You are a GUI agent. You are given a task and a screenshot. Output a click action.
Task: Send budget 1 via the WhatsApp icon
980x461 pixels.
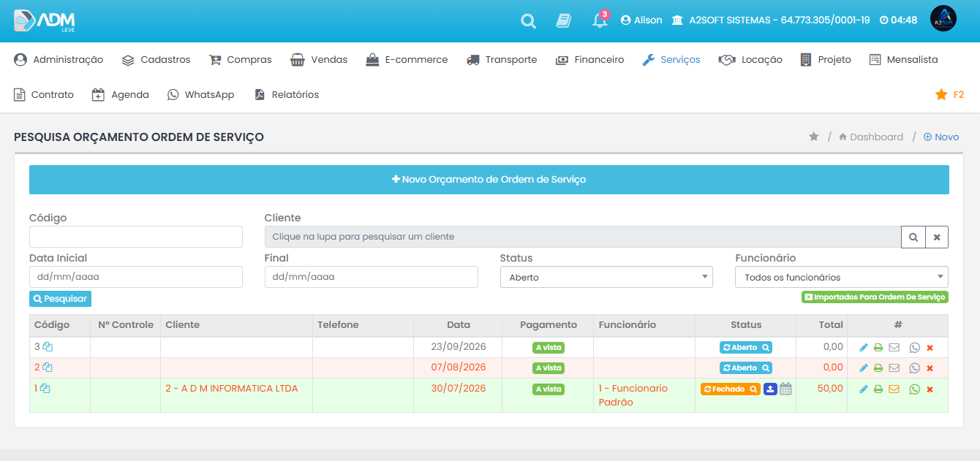[914, 389]
